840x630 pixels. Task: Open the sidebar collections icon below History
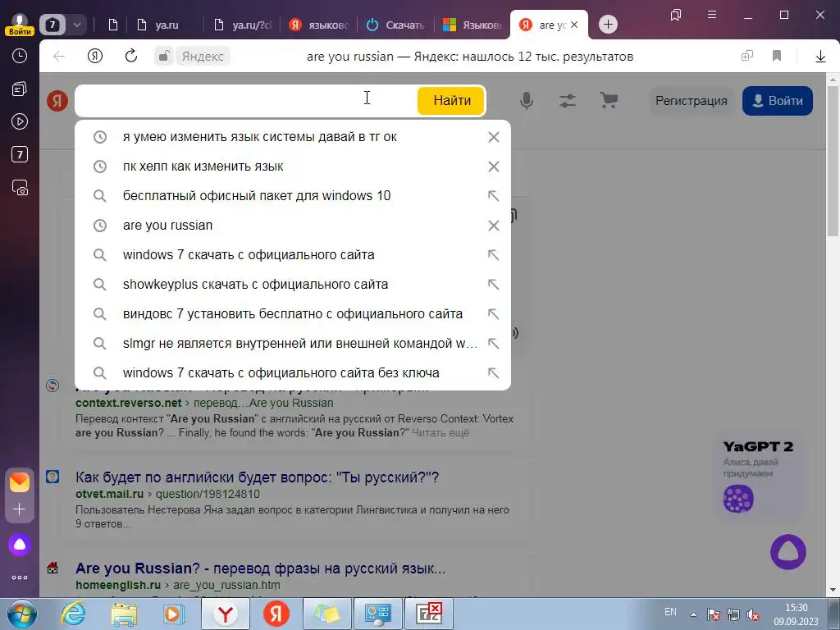[20, 89]
